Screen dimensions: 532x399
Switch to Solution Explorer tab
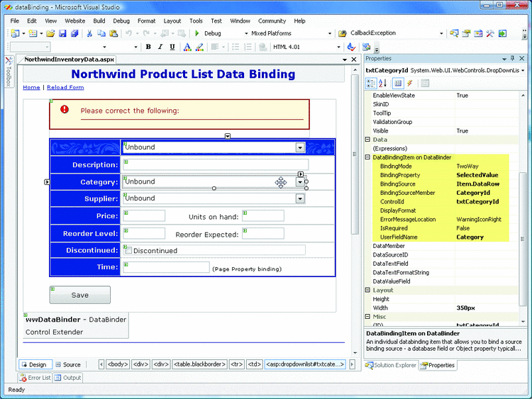[x=391, y=365]
